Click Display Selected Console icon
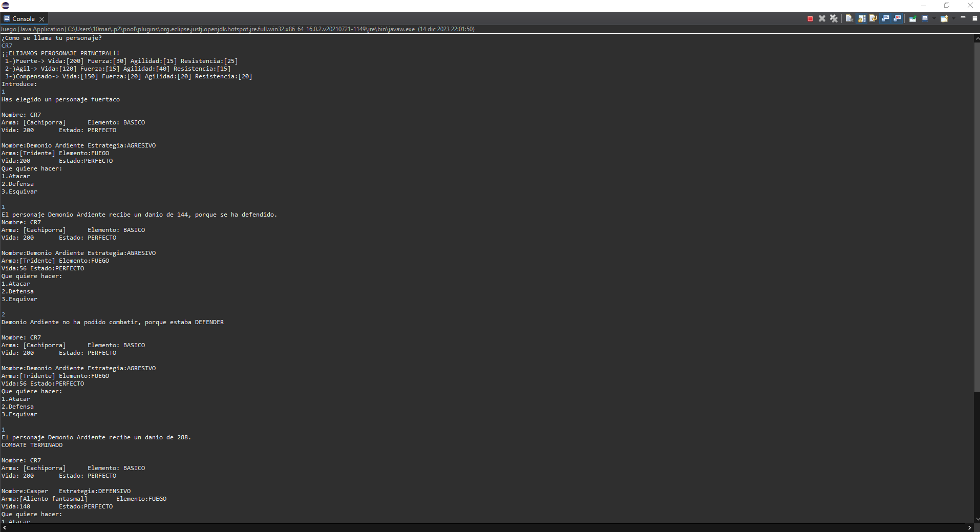Viewport: 980px width, 532px height. (x=925, y=18)
